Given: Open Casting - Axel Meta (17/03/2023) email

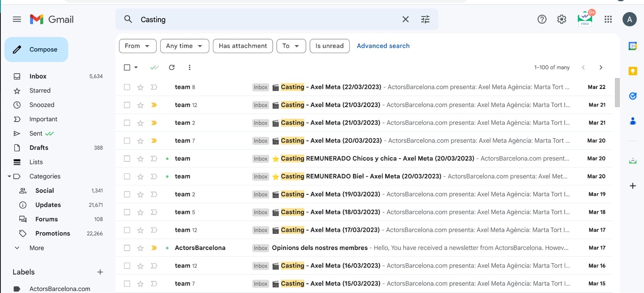Looking at the screenshot, I should (x=364, y=230).
